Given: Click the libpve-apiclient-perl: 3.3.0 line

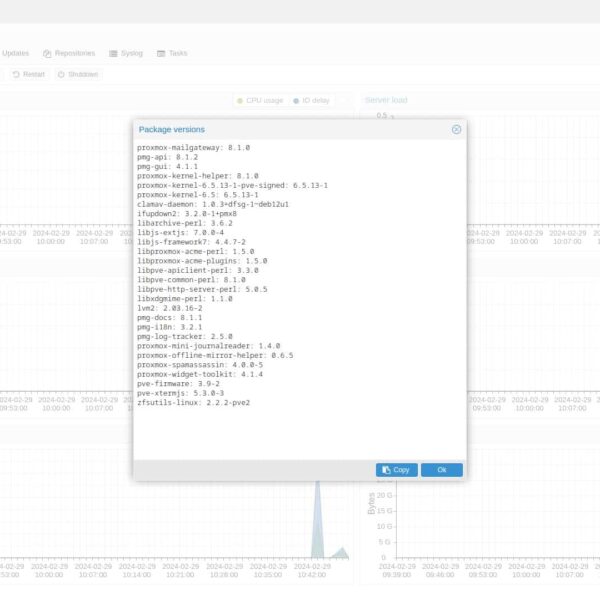Looking at the screenshot, I should [197, 271].
